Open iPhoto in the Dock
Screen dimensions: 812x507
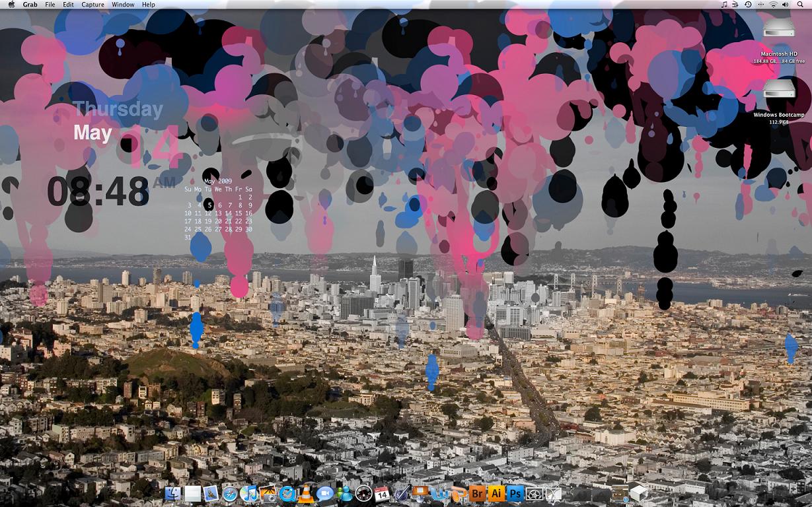[268, 494]
